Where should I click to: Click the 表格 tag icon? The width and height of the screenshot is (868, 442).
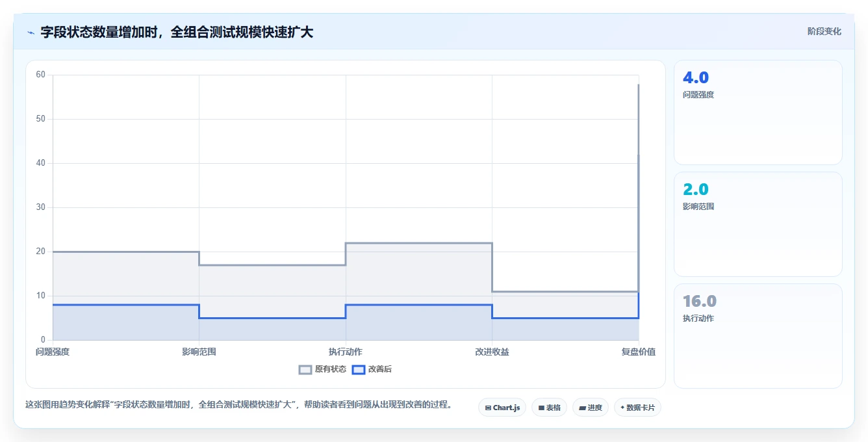[x=541, y=408]
